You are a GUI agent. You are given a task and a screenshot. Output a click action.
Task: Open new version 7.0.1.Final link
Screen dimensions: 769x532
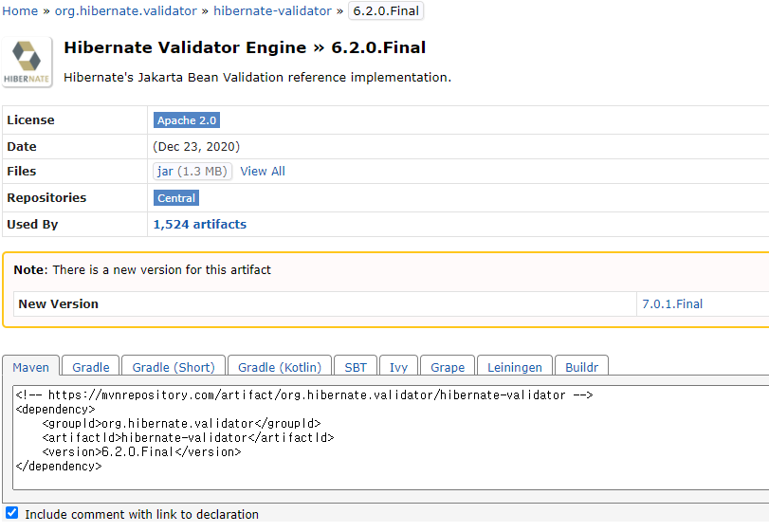672,304
